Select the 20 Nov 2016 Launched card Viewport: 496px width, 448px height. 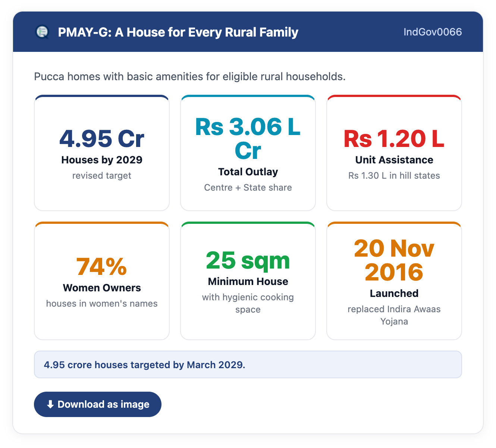(x=394, y=281)
